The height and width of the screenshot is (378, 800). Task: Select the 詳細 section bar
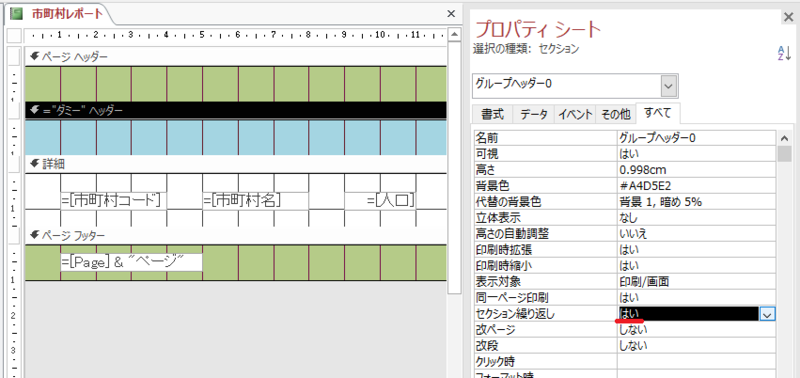(236, 164)
